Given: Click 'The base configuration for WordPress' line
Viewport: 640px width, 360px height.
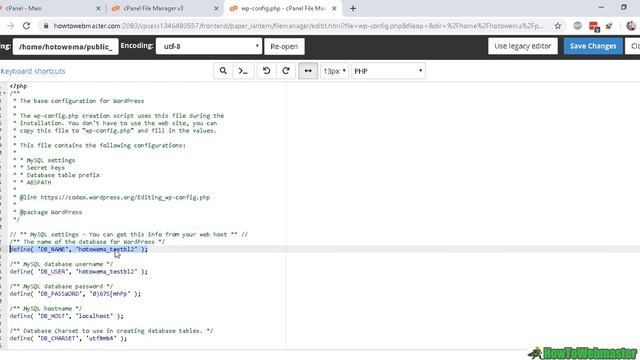Looking at the screenshot, I should [x=78, y=101].
